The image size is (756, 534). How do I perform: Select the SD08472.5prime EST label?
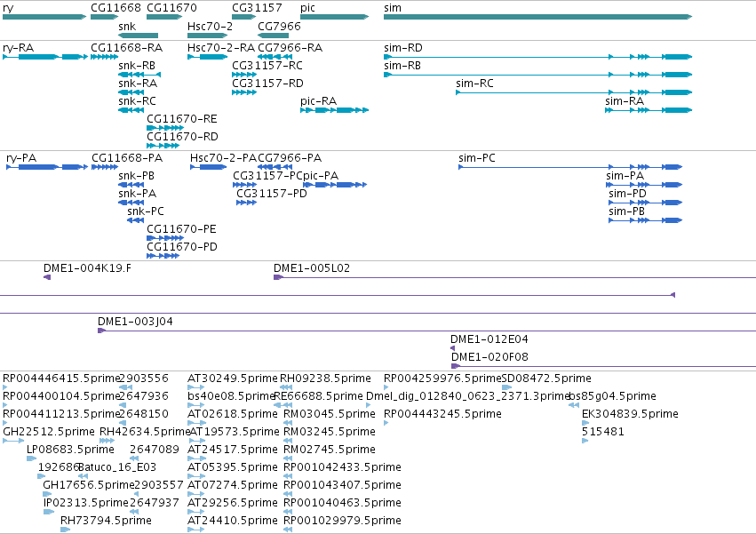click(546, 379)
